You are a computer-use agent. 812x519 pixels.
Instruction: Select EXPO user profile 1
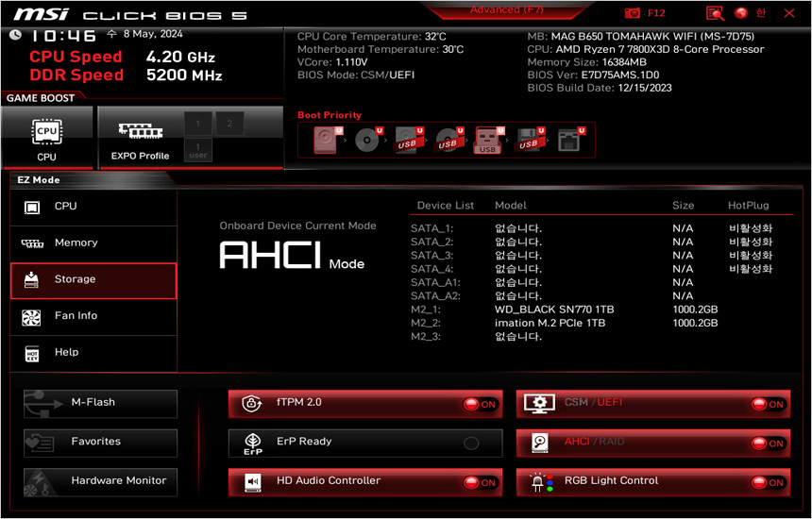pos(198,150)
